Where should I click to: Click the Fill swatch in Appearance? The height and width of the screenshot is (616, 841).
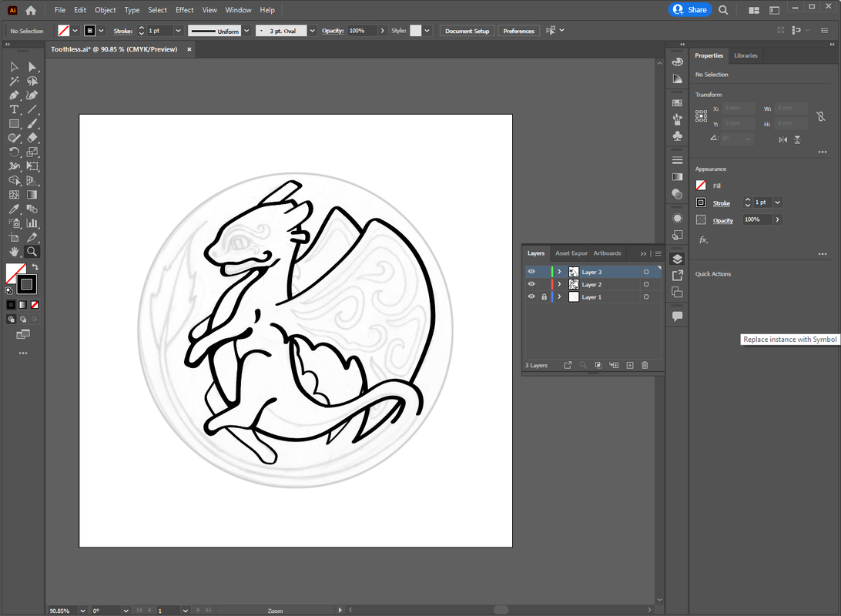click(x=701, y=186)
